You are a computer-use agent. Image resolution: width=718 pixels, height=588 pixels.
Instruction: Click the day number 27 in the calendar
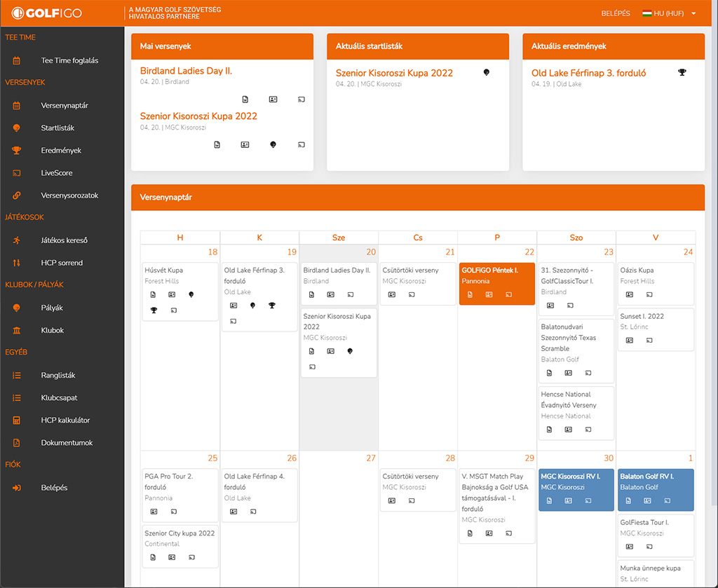[x=371, y=458]
